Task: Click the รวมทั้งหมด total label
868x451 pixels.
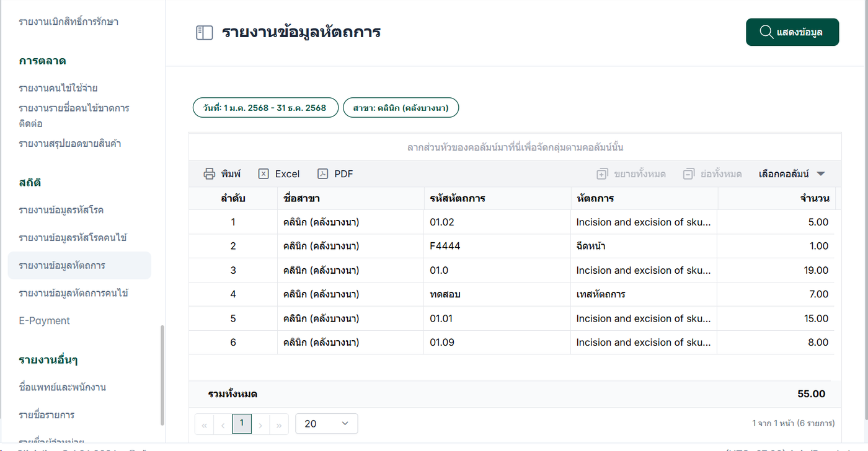Action: tap(232, 394)
